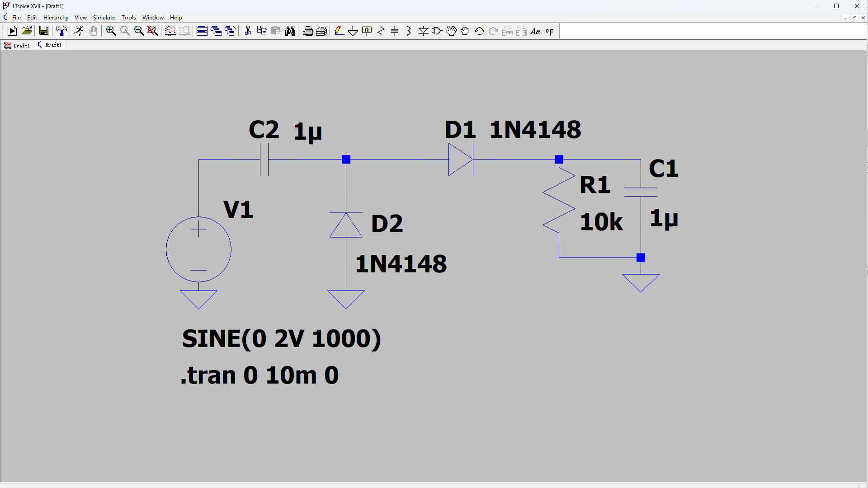868x488 pixels.
Task: Click the Run simulation icon
Action: (x=79, y=31)
